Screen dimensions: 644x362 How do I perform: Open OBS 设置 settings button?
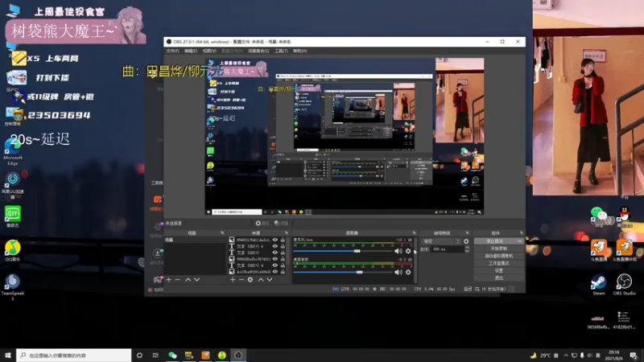tap(498, 271)
